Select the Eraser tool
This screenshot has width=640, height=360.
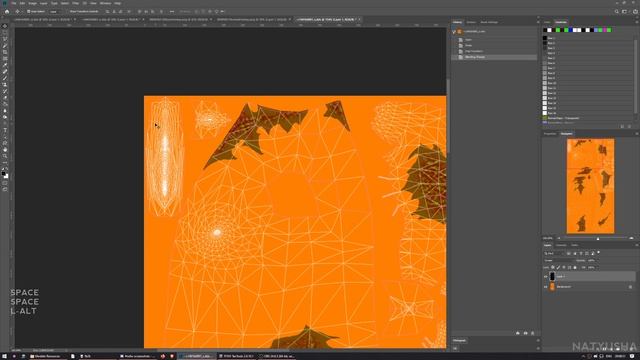point(5,98)
